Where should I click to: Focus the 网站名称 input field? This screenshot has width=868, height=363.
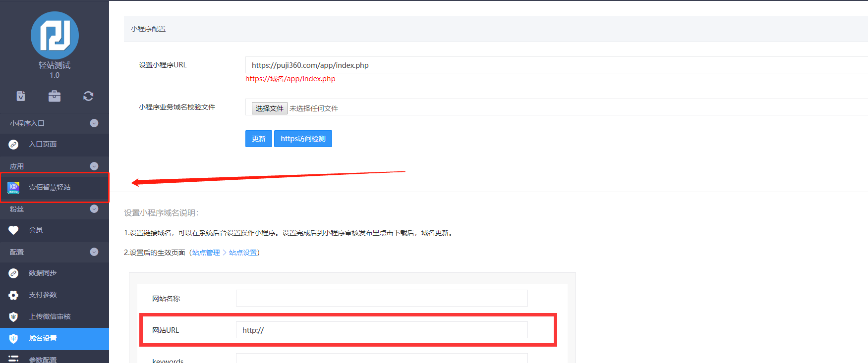(x=382, y=298)
